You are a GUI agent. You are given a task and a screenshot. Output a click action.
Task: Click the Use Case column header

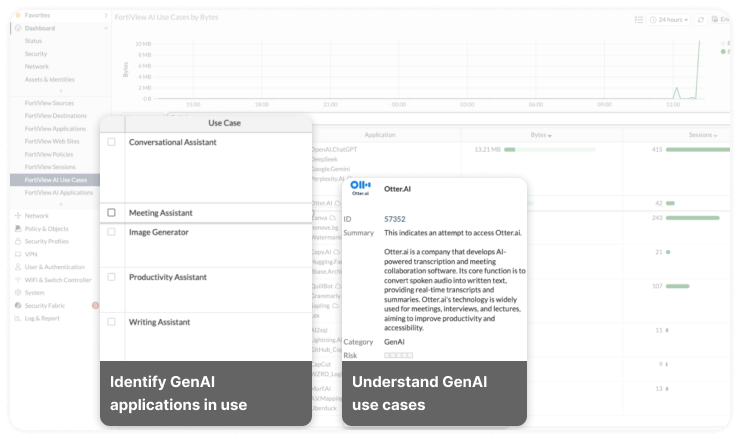224,123
